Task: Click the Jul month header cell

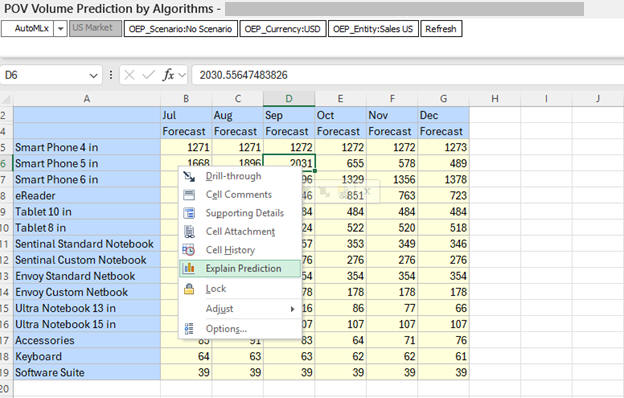Action: pos(186,115)
